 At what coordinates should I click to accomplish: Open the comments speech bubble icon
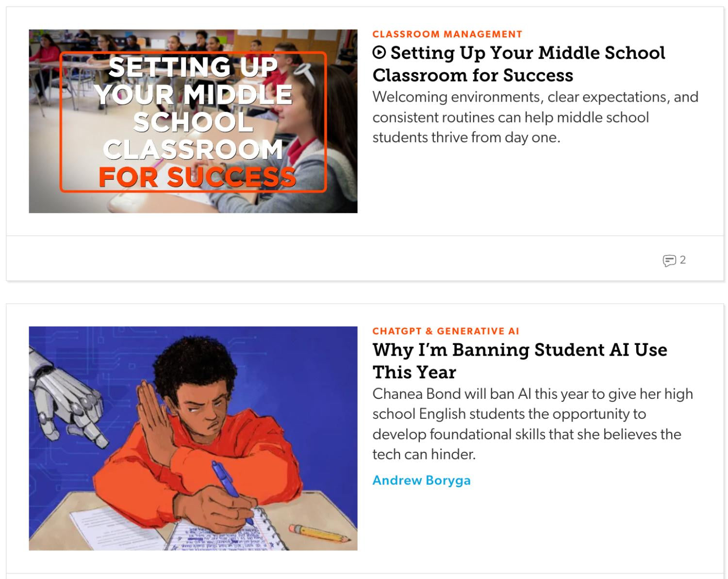click(x=669, y=261)
